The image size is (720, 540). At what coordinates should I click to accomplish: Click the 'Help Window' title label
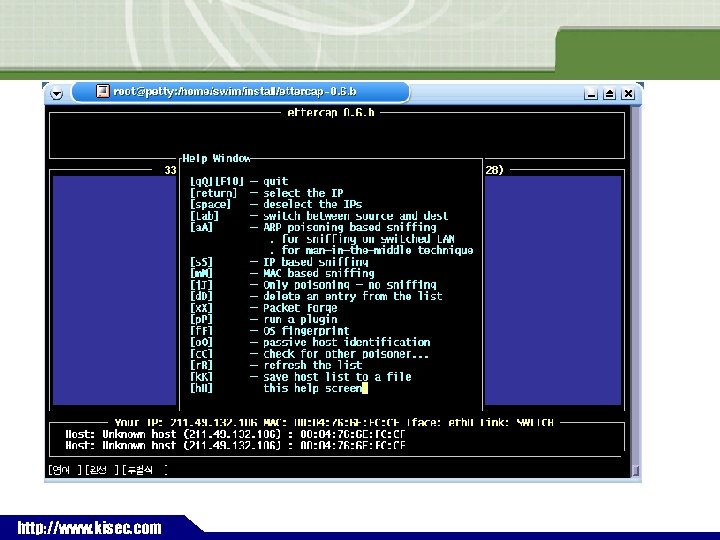[x=216, y=158]
